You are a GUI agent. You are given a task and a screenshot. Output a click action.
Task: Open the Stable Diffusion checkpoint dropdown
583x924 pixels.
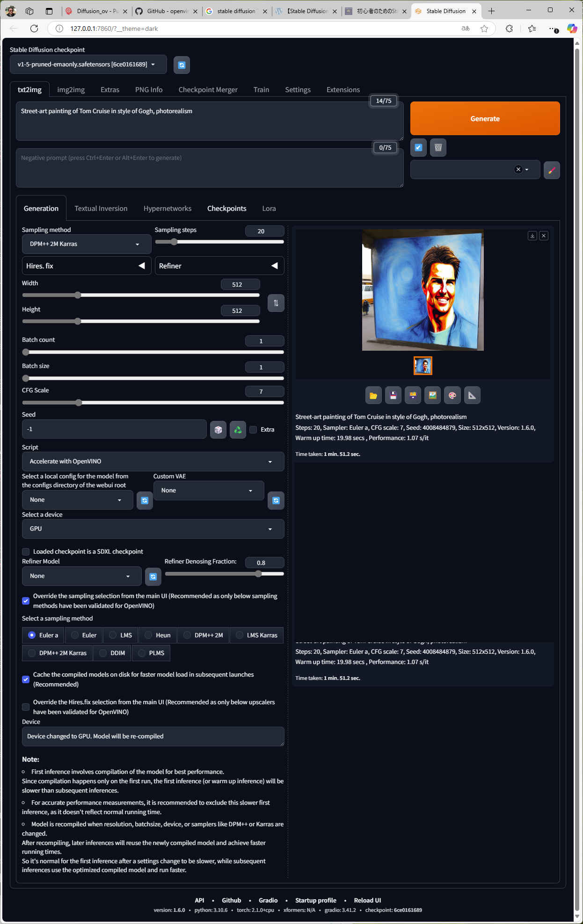pos(88,65)
